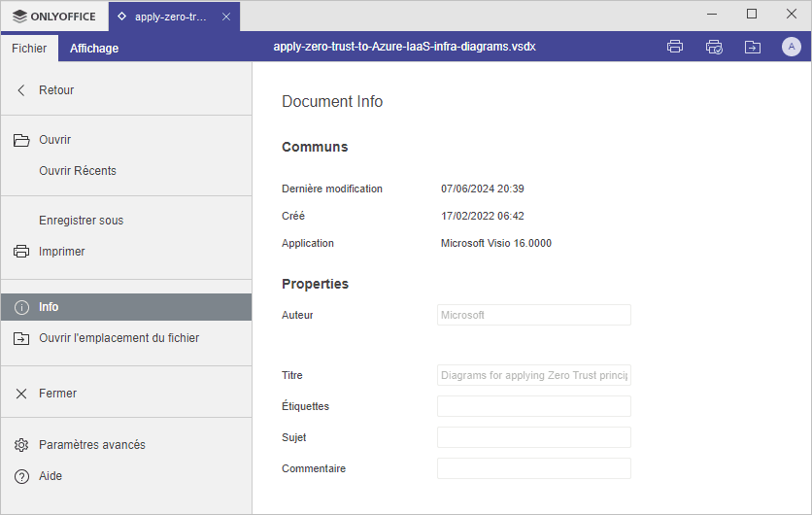Click the gear icon beside Paramètres avancés
Viewport: 812px width, 515px height.
point(21,445)
